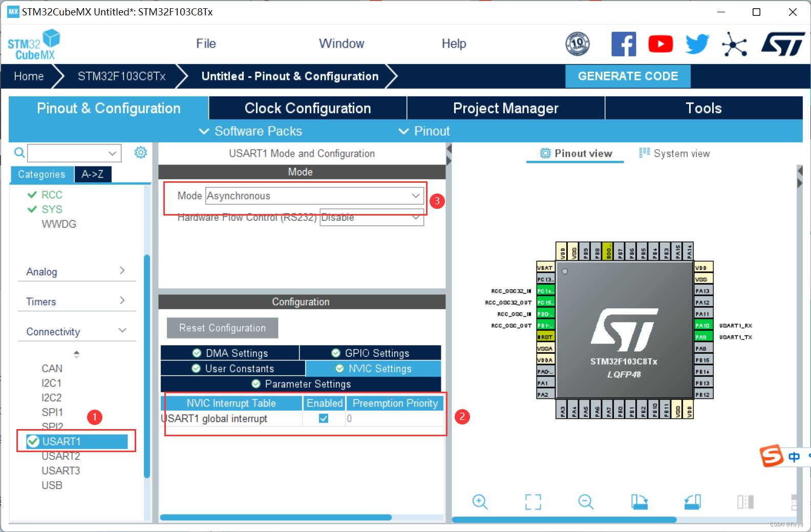Image resolution: width=811 pixels, height=532 pixels.
Task: Open the DMA Settings tab
Action: [230, 353]
